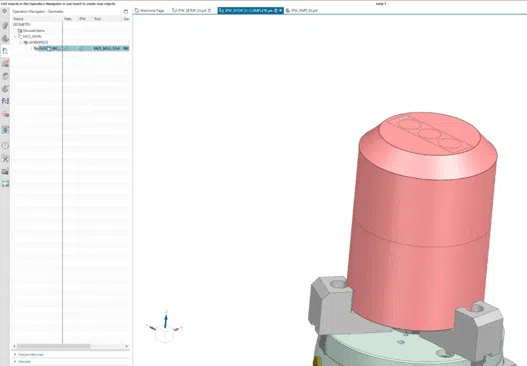Image resolution: width=527 pixels, height=366 pixels.
Task: Open the sidebar icon below Roles
Action: click(x=5, y=171)
